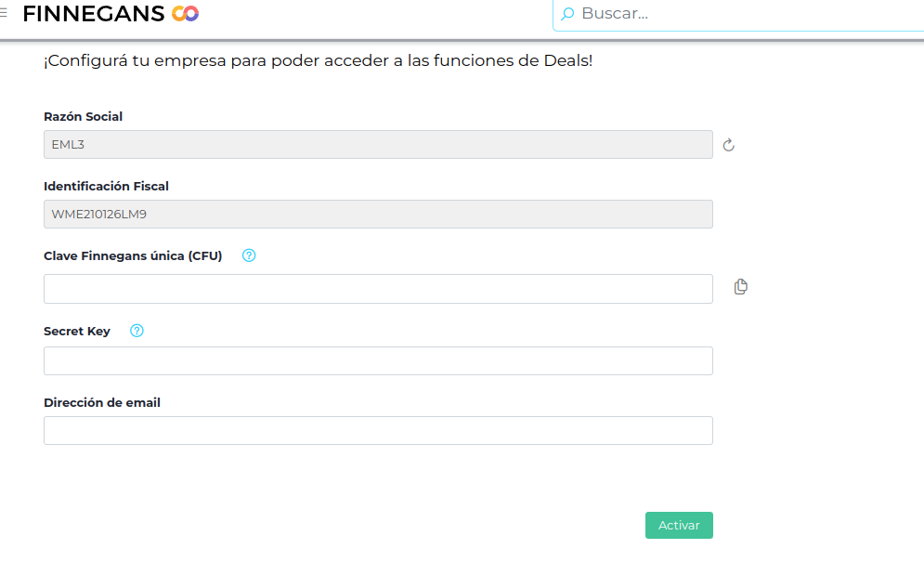Select the Identificación Fiscal field
924x588 pixels.
378,215
